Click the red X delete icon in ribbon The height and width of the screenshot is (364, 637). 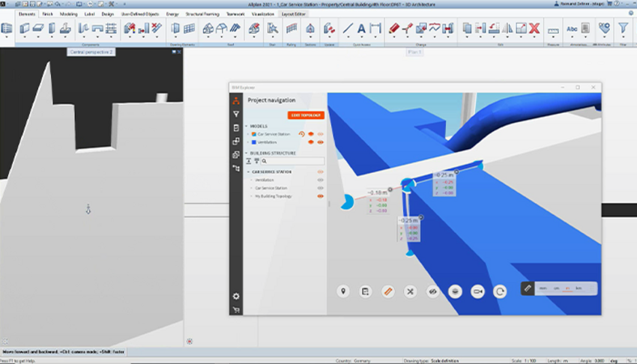coord(534,29)
